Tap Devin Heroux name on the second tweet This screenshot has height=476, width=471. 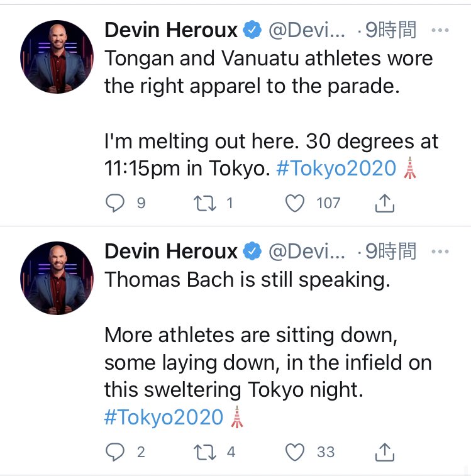(x=171, y=252)
